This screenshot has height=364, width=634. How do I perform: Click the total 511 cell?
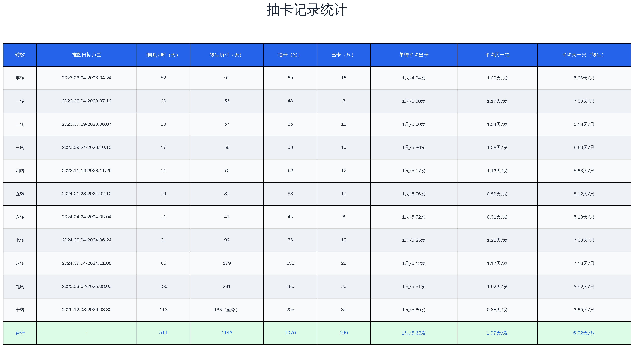click(x=163, y=333)
